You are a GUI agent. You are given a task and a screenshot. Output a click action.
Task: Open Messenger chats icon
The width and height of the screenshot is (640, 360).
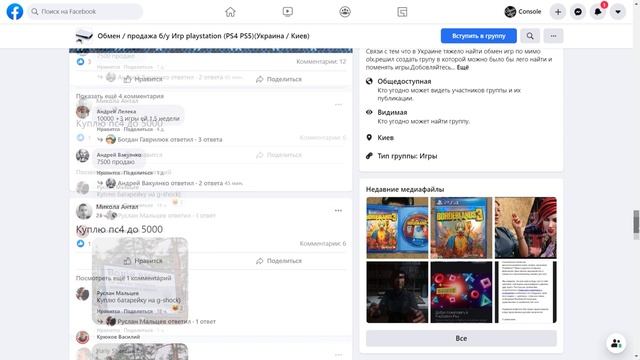578,12
